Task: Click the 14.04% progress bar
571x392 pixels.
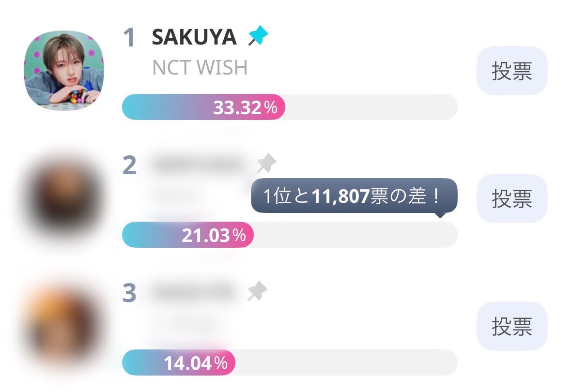Action: click(x=290, y=362)
